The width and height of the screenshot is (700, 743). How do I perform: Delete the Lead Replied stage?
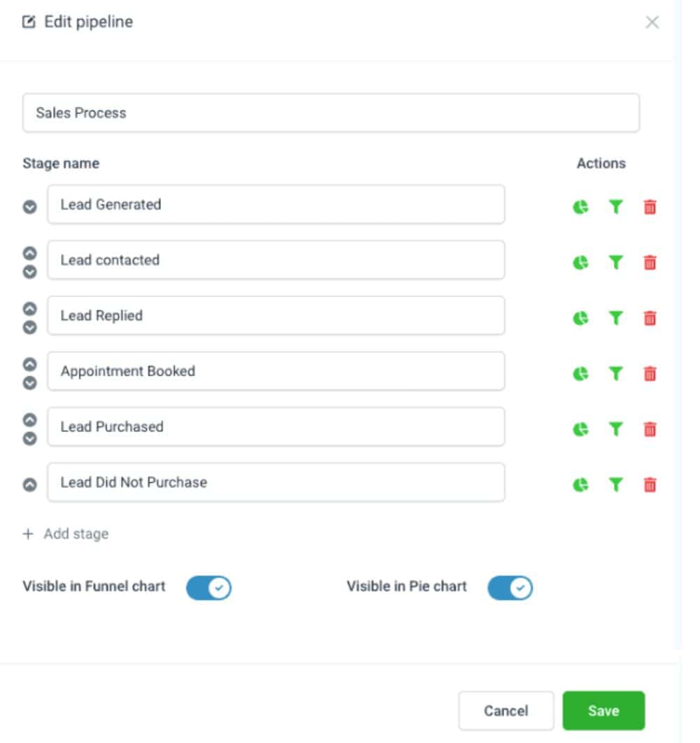point(650,318)
